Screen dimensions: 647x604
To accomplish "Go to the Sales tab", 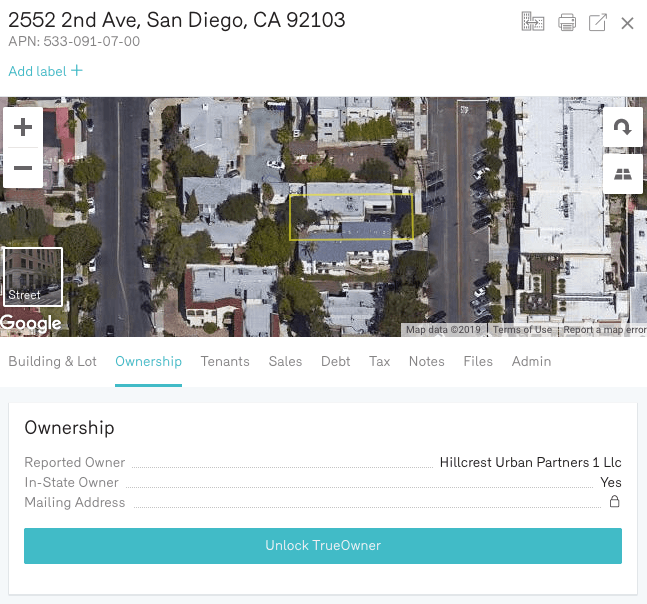I will click(x=285, y=361).
